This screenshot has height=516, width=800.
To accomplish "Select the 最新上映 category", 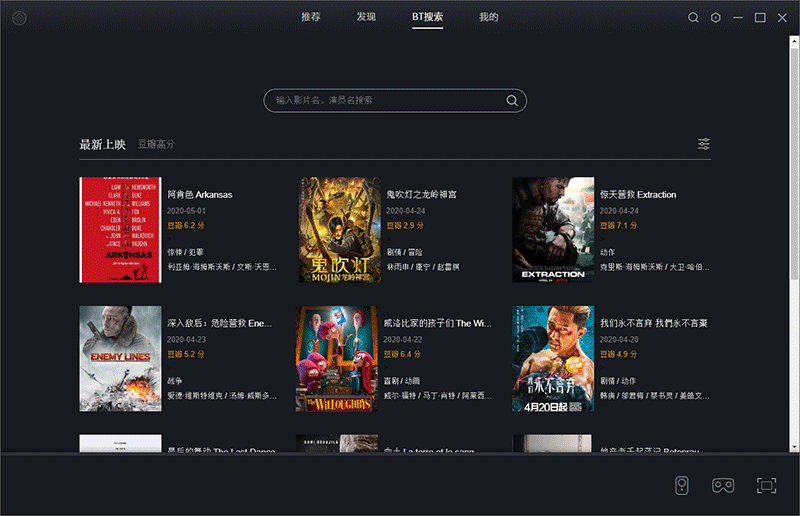I will click(102, 144).
